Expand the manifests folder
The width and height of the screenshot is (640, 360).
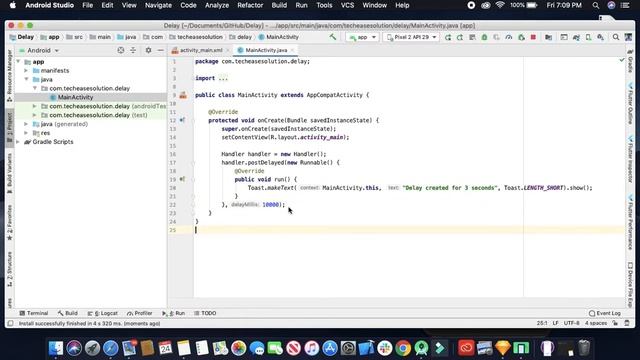point(26,71)
